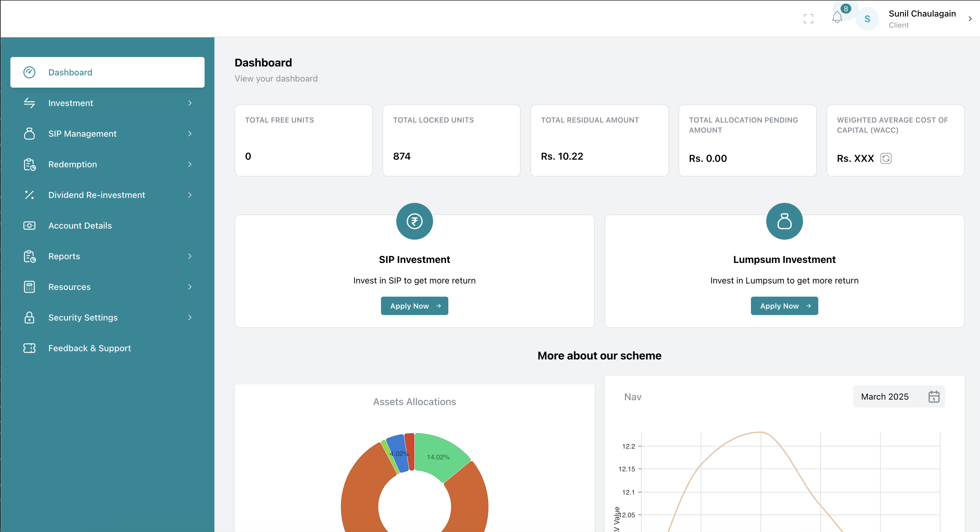Toggle fullscreen mode icon in header
Image resolution: width=980 pixels, height=532 pixels.
(809, 19)
